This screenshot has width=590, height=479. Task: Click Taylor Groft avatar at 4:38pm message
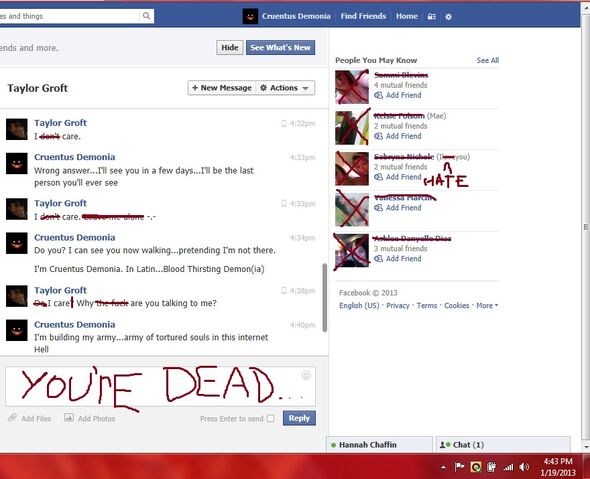(17, 296)
